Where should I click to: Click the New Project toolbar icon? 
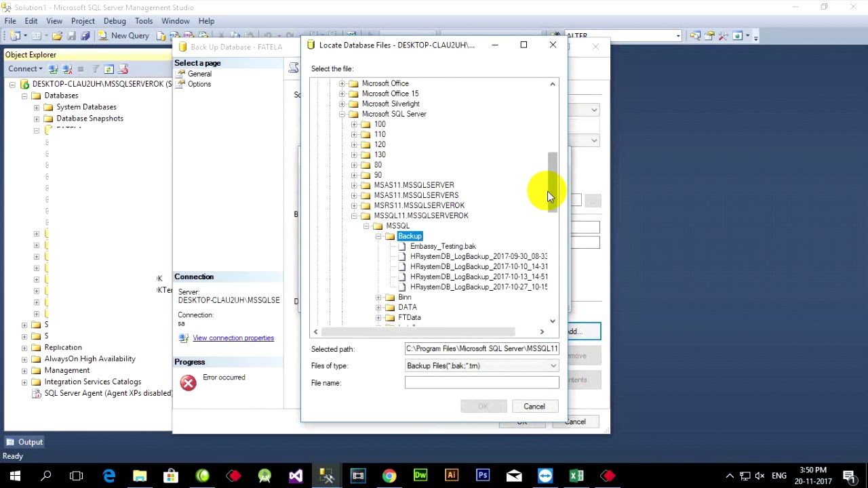(x=14, y=36)
